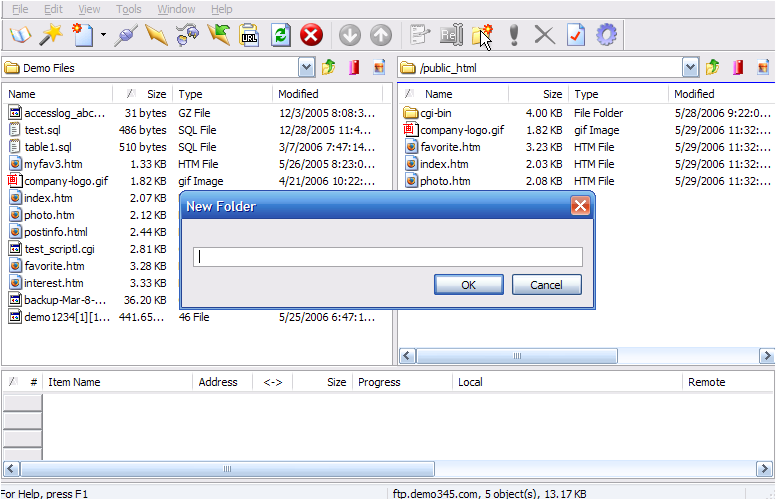Click the local pane red bookmark icon
Screen dimensions: 776x500
[354, 67]
